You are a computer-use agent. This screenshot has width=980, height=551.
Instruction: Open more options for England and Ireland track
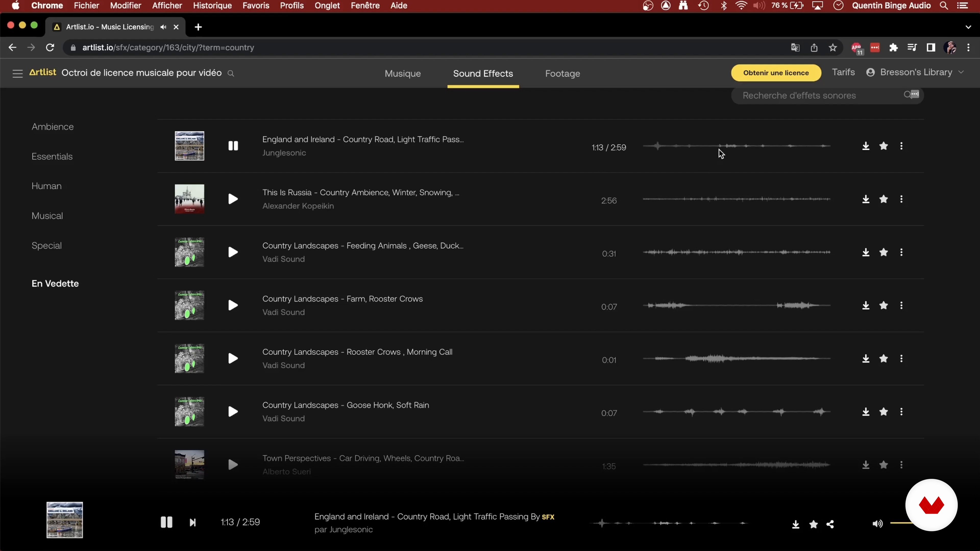pos(901,146)
